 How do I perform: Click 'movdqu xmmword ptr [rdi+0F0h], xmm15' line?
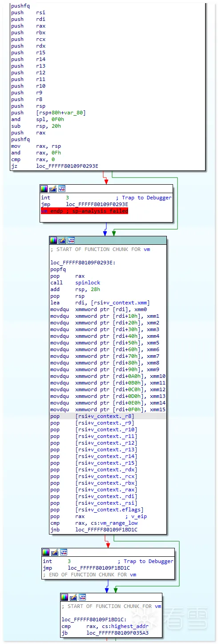click(108, 409)
